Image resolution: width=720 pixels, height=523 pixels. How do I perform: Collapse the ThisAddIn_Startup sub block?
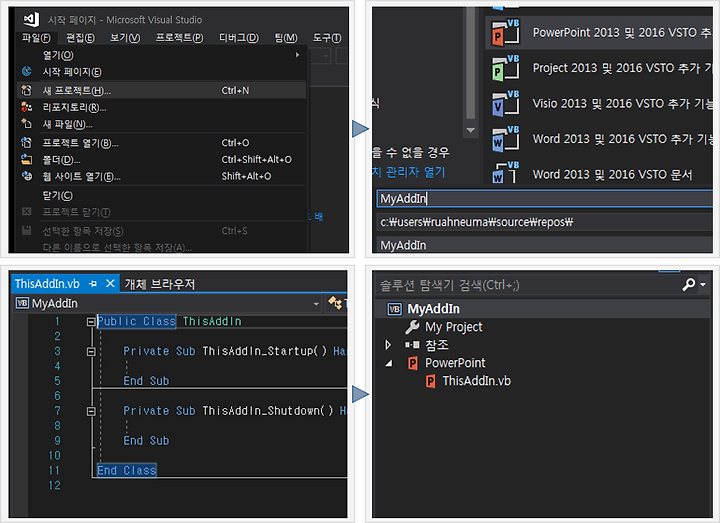pyautogui.click(x=91, y=351)
